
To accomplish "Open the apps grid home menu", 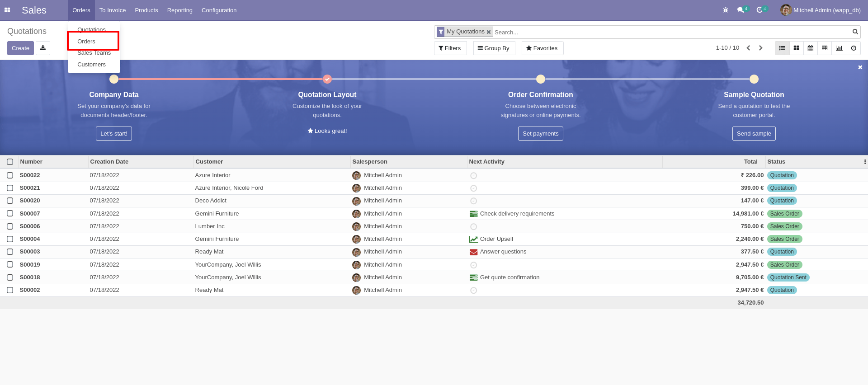I will (7, 10).
